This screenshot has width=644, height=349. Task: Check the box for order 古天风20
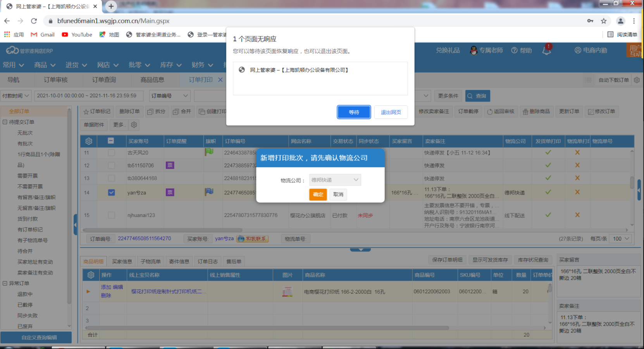tap(111, 153)
